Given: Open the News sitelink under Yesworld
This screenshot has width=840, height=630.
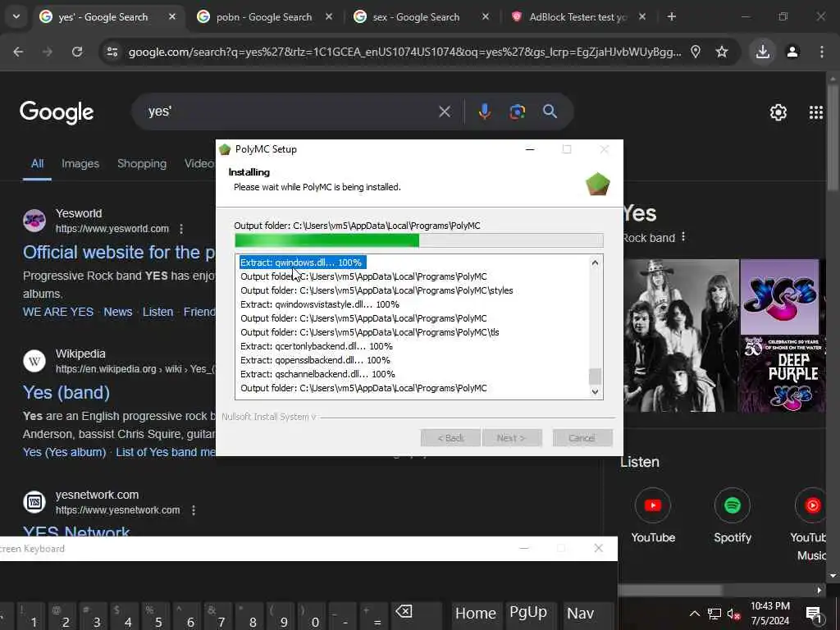Looking at the screenshot, I should 118,312.
